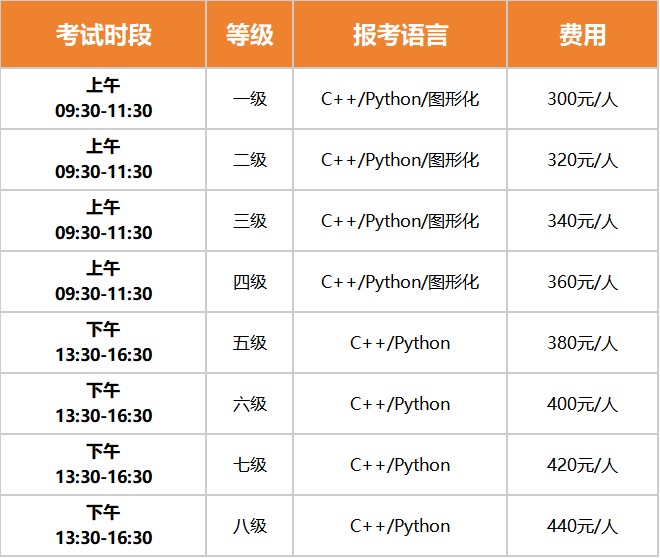Viewport: 660px width, 558px height.
Task: Click the 340元/人 fee cell
Action: 582,221
